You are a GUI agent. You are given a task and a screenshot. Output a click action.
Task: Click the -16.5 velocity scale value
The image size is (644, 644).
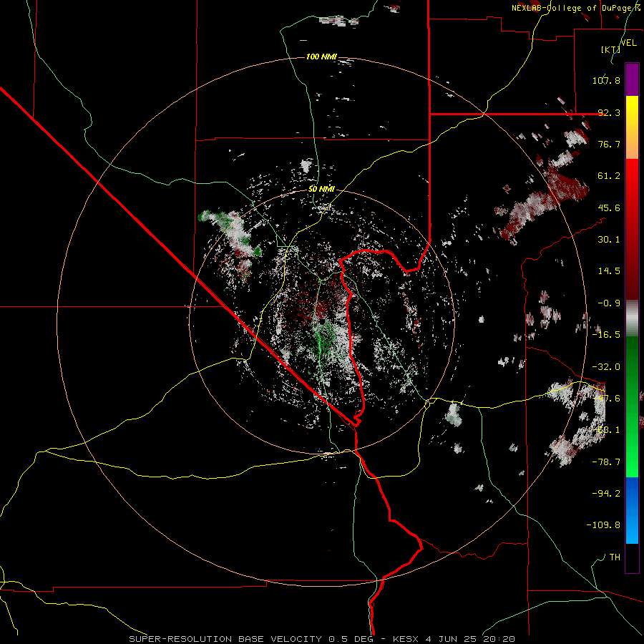[606, 335]
